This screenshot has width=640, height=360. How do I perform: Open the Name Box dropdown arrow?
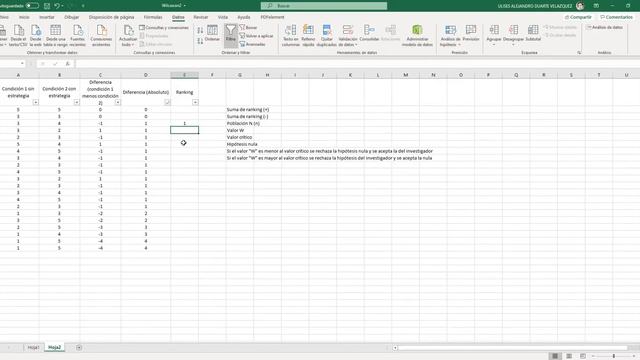coord(22,64)
